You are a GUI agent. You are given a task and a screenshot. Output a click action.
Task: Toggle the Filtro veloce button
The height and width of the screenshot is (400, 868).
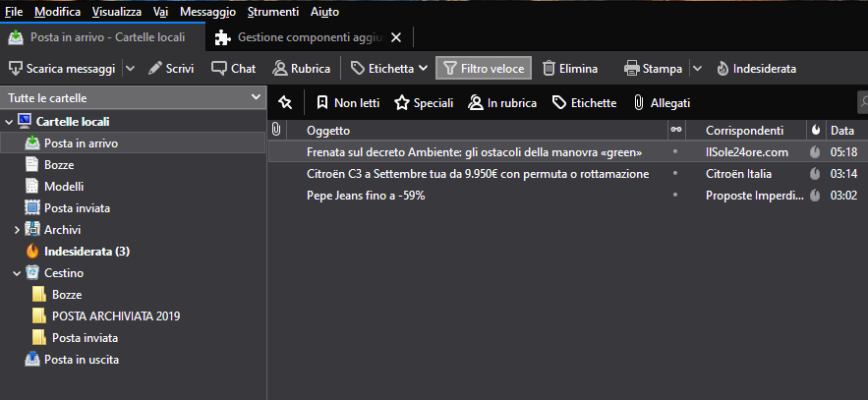[x=484, y=69]
